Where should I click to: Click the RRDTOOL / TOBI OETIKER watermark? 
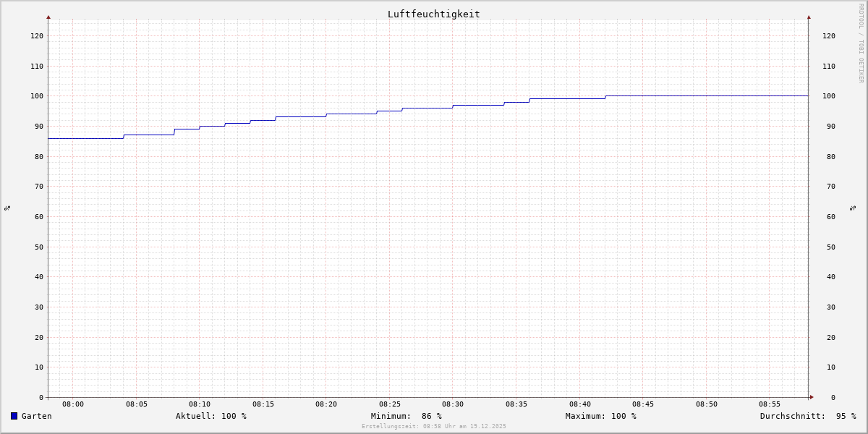(861, 43)
